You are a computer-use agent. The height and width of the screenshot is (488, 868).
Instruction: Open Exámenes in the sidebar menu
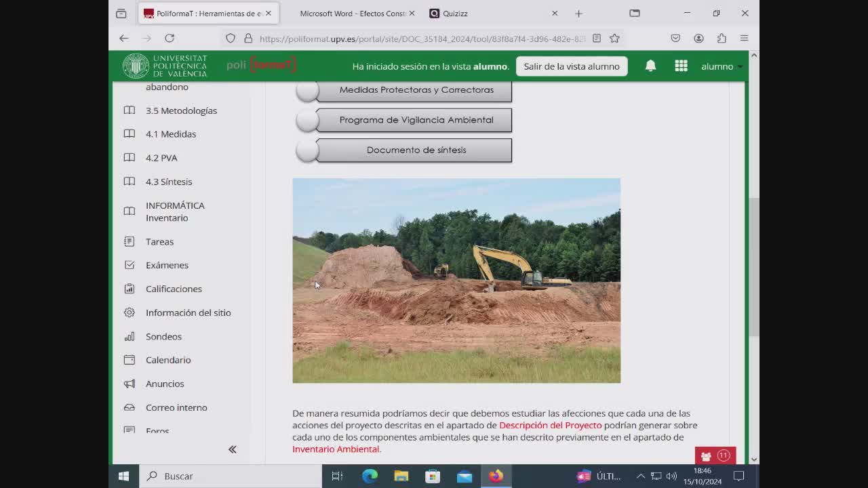pos(167,265)
